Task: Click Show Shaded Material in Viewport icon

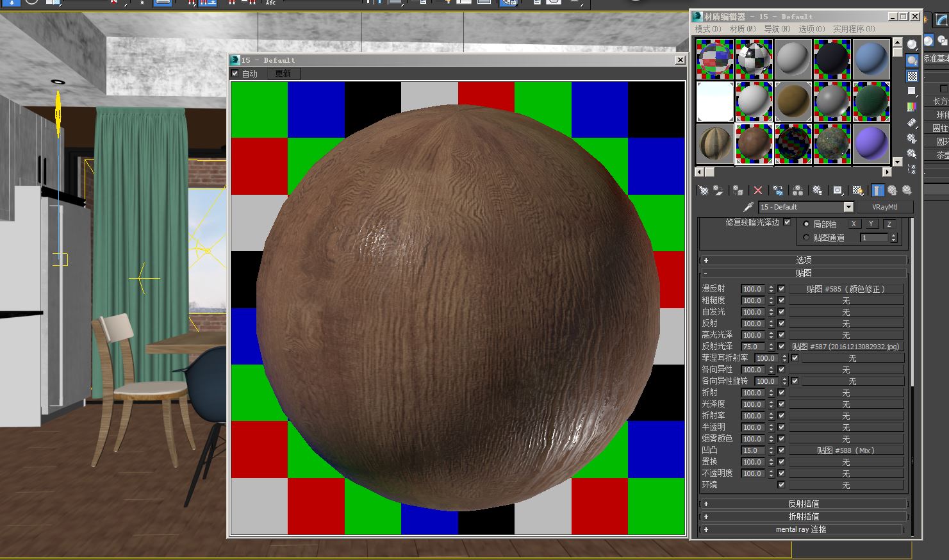Action: point(857,190)
